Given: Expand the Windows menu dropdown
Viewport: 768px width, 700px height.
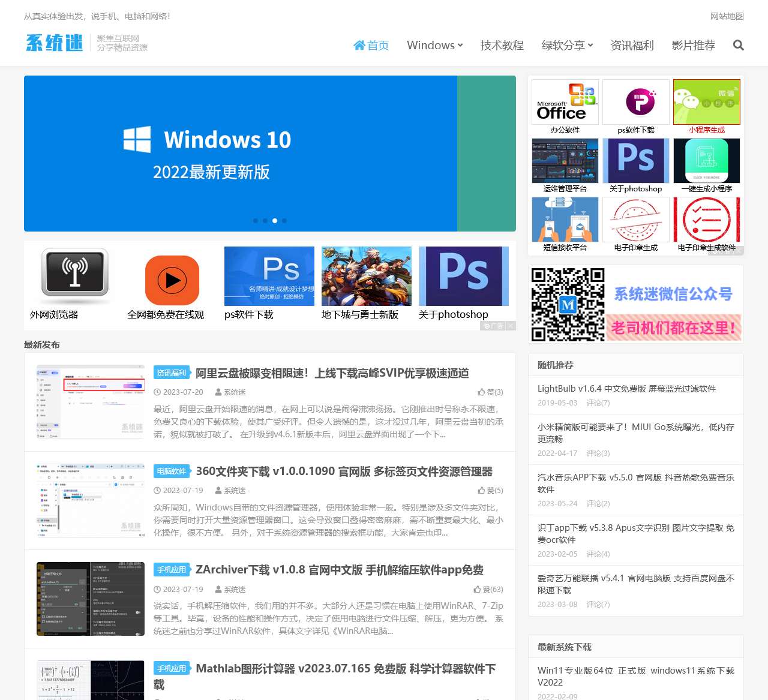Looking at the screenshot, I should coord(434,46).
